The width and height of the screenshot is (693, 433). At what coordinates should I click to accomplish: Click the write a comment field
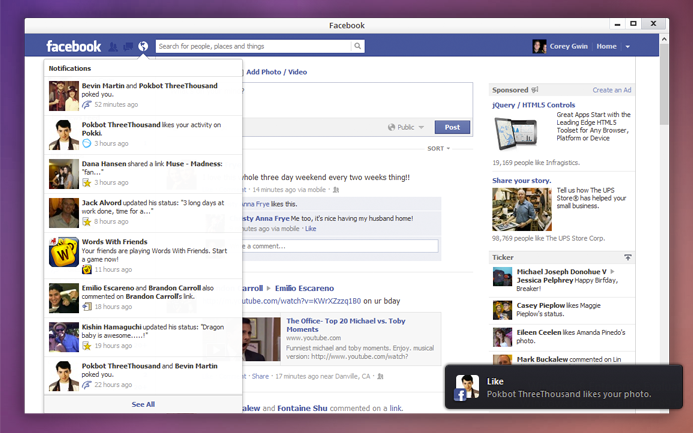(339, 246)
